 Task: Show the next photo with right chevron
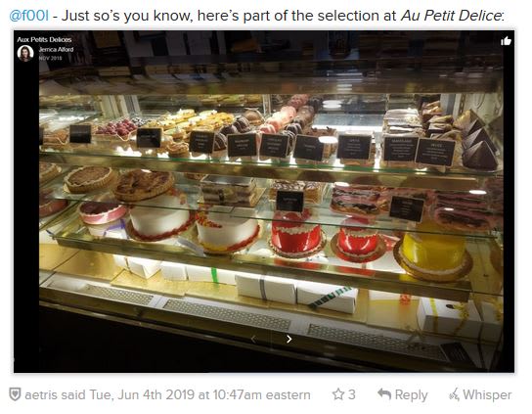coord(288,339)
